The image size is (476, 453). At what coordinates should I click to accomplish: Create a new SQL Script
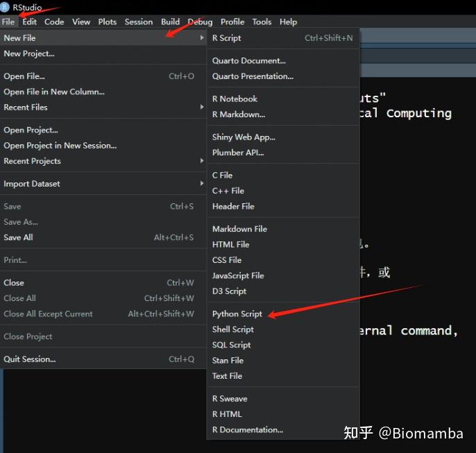pos(283,345)
